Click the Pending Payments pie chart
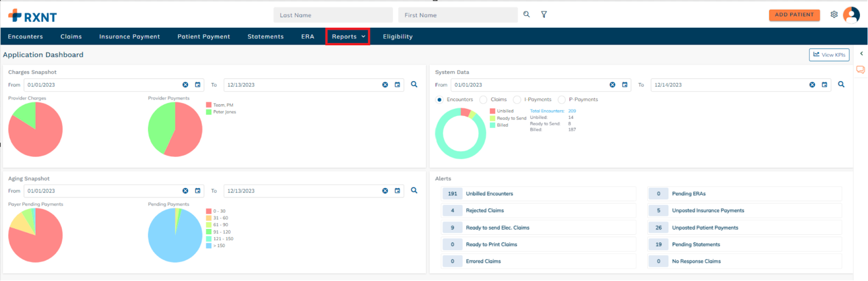Screen dimensions: 868x281 (175, 235)
